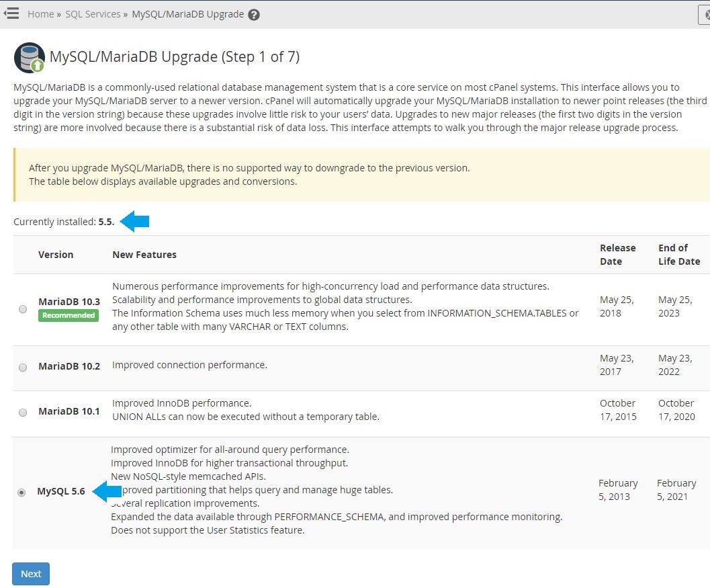Click 'Improved optimizer for all-around query performance.'

(230, 450)
